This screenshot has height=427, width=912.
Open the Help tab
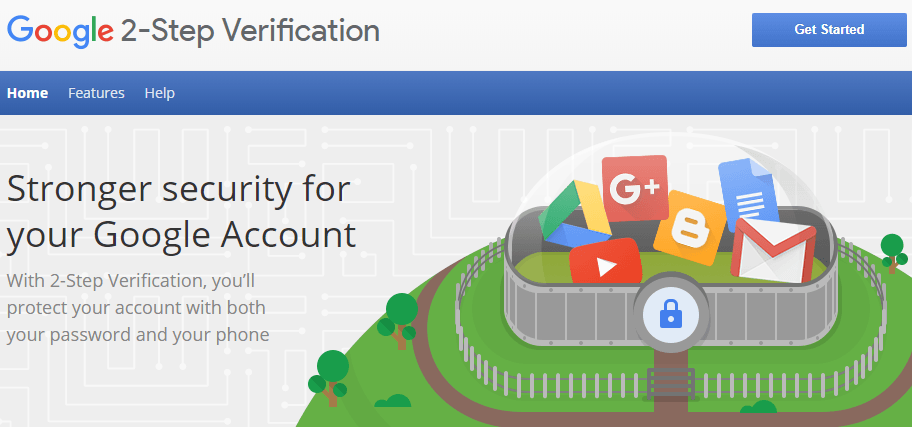[x=159, y=93]
